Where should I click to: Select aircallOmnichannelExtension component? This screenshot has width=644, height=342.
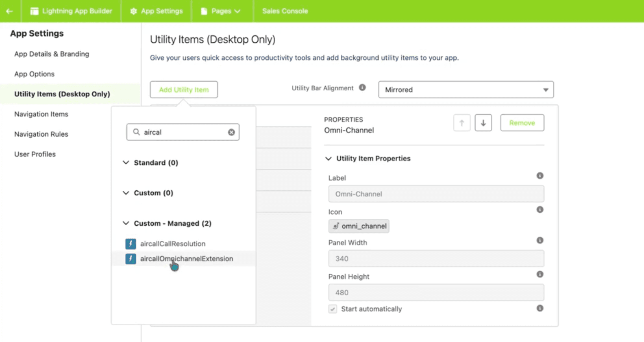(x=187, y=259)
